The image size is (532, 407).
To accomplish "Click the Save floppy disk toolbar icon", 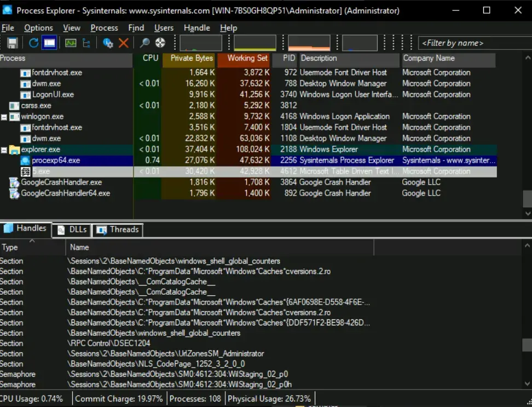I will (13, 43).
